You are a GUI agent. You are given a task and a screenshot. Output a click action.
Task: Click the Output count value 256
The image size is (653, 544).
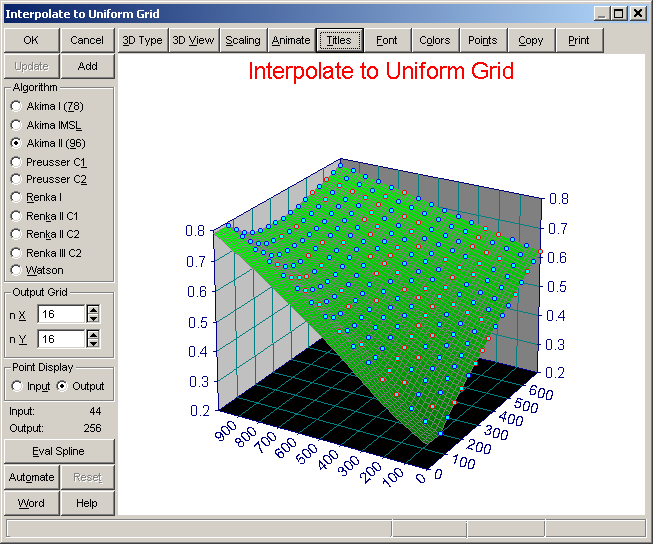tap(92, 428)
